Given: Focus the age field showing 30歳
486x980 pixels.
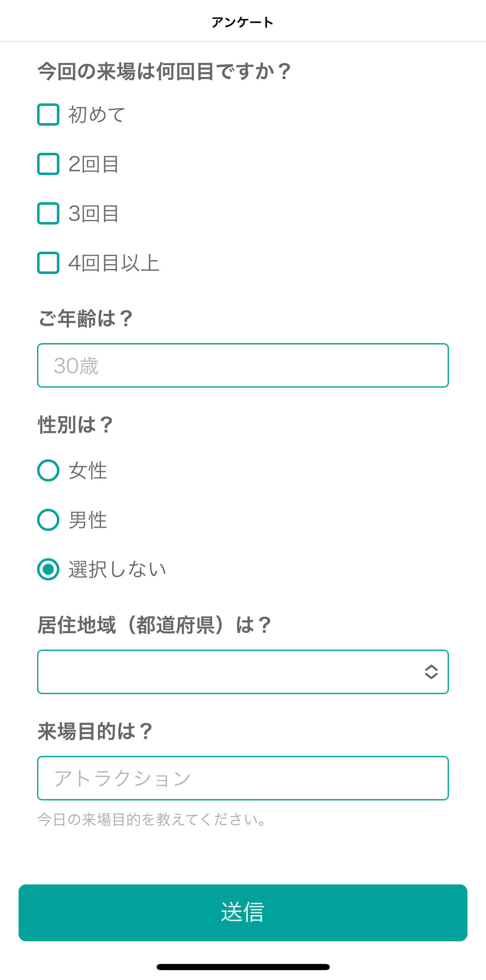Looking at the screenshot, I should click(243, 365).
